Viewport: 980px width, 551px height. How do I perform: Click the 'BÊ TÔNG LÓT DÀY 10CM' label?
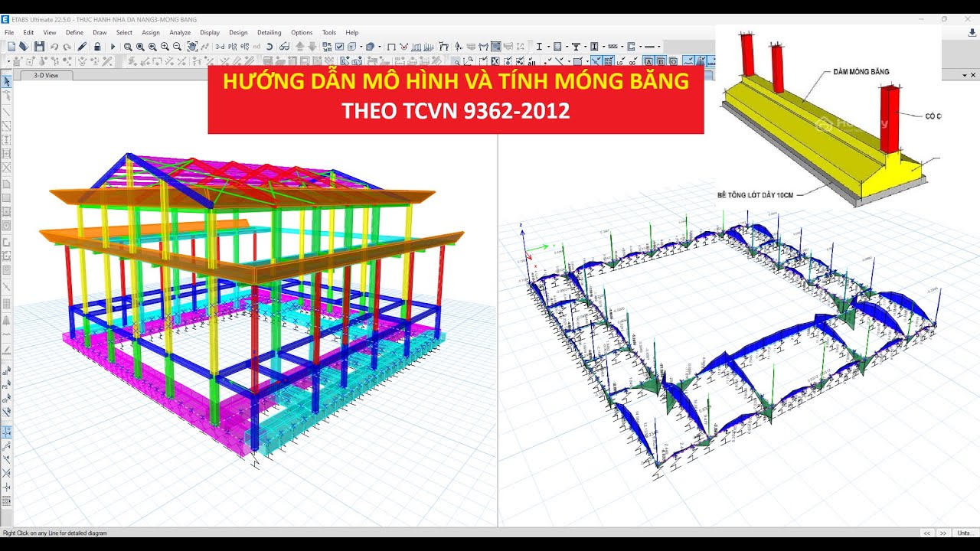[x=755, y=195]
